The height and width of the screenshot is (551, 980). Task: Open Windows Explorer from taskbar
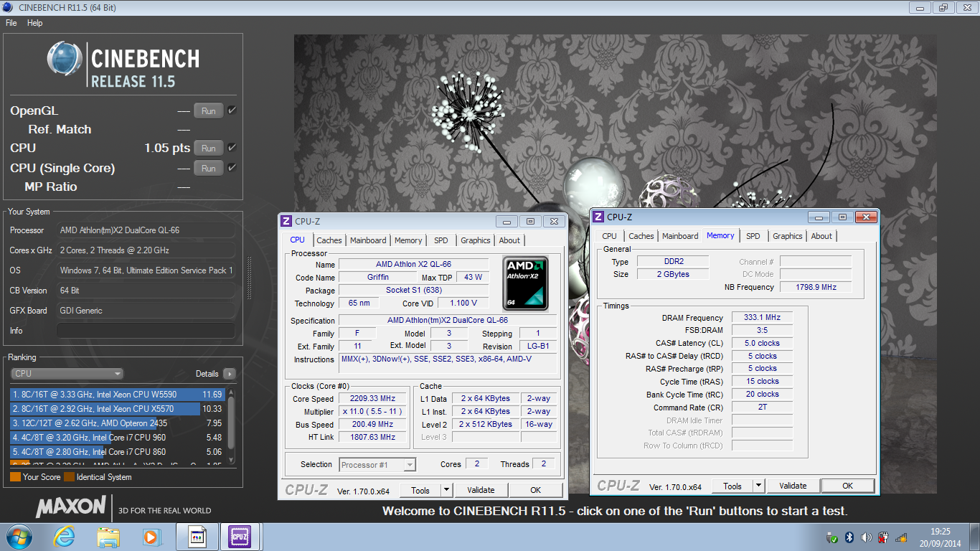click(108, 537)
